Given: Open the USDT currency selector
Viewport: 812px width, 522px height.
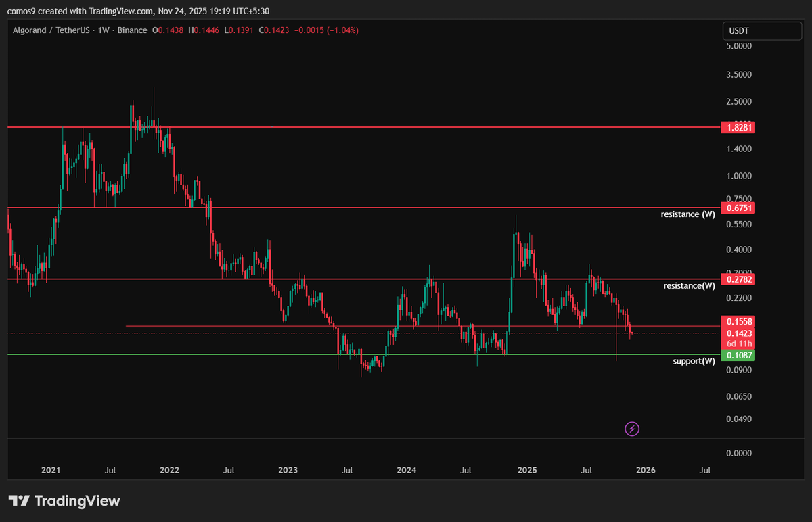Looking at the screenshot, I should 762,30.
